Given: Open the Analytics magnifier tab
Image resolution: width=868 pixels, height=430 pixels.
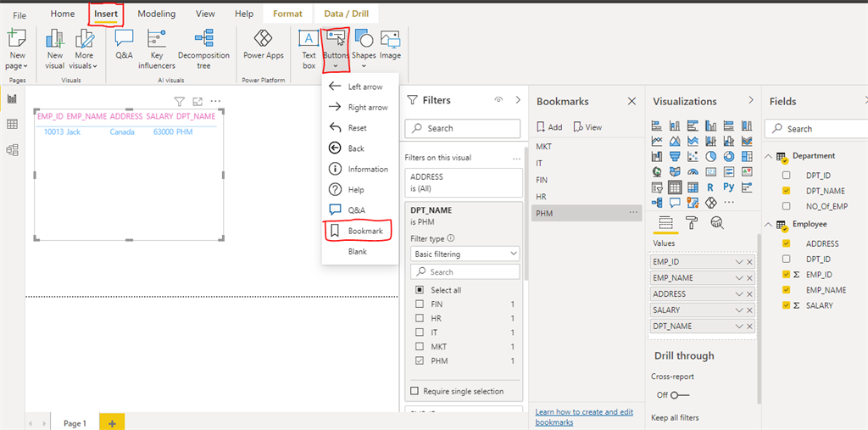Looking at the screenshot, I should click(717, 223).
